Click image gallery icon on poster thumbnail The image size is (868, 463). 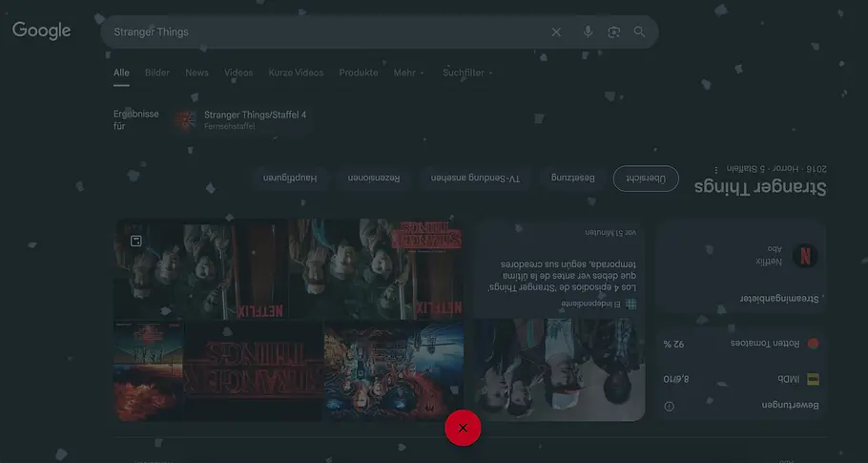pyautogui.click(x=136, y=241)
